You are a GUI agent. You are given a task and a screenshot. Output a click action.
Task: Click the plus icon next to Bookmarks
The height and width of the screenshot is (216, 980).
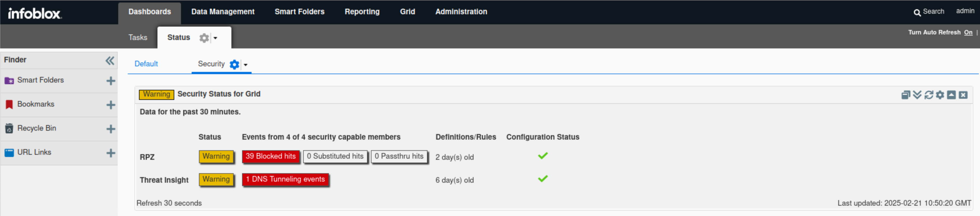[x=111, y=105]
